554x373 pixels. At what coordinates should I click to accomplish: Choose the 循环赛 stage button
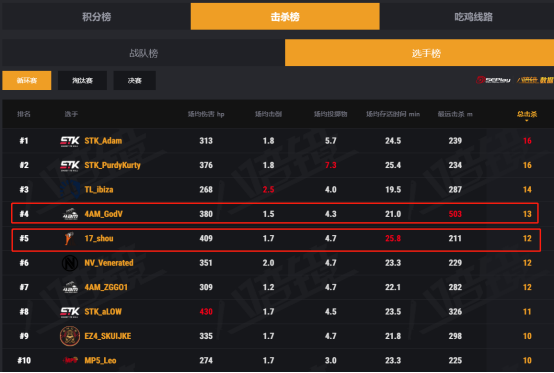coord(27,81)
